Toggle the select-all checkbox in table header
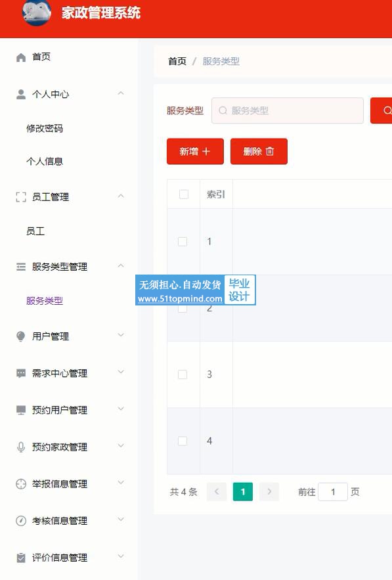Viewport: 392px width, 580px height. 183,194
